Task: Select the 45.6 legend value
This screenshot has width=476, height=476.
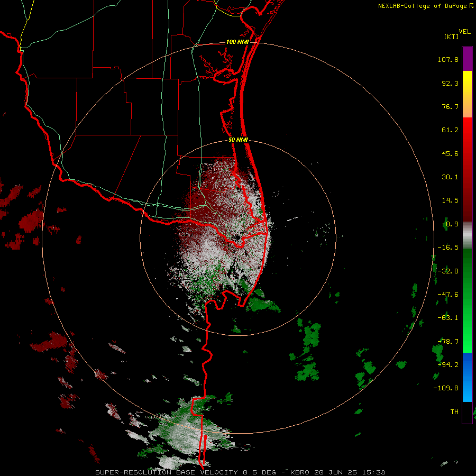Action: click(x=450, y=153)
